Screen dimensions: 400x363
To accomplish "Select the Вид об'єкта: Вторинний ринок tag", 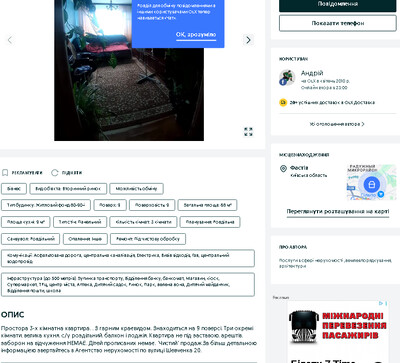I will tap(68, 189).
